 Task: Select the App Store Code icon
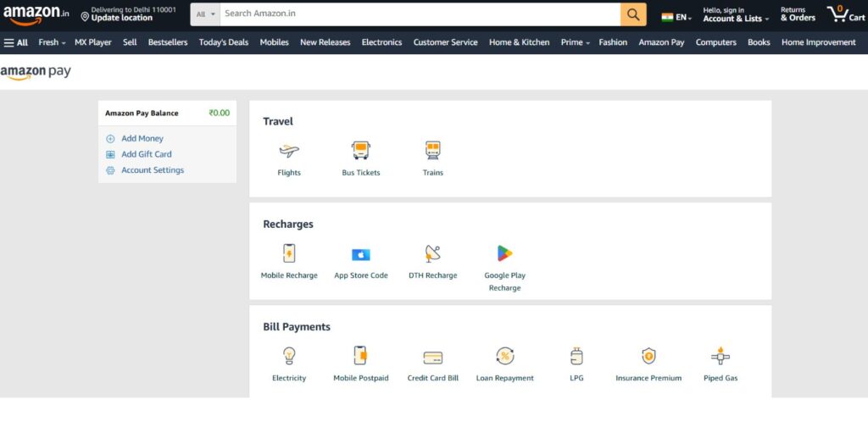[x=361, y=255]
